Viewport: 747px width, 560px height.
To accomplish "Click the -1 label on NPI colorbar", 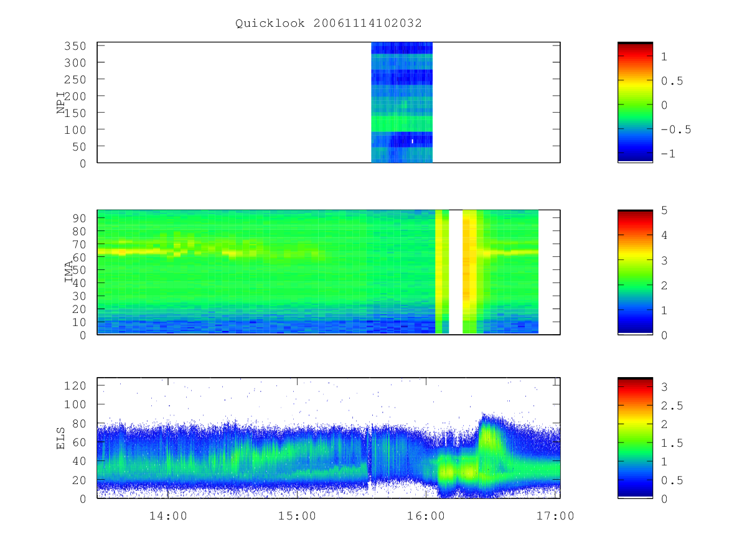I will click(x=669, y=154).
